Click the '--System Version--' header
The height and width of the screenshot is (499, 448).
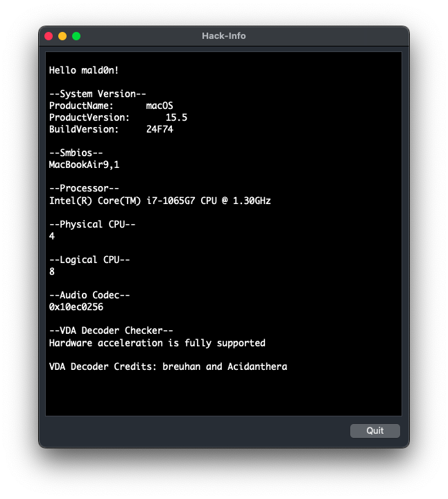98,94
